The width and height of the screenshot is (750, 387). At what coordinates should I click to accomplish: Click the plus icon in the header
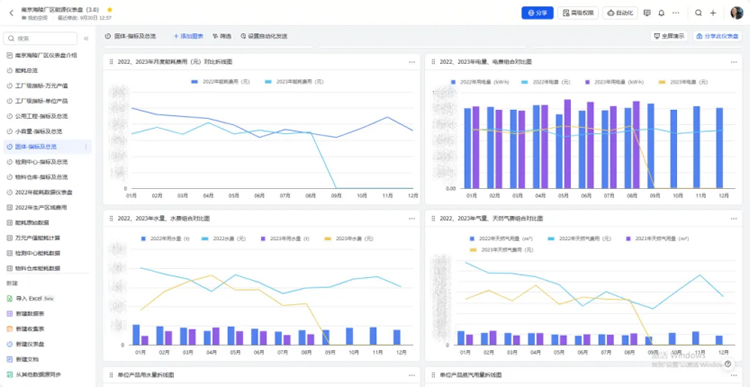point(713,13)
